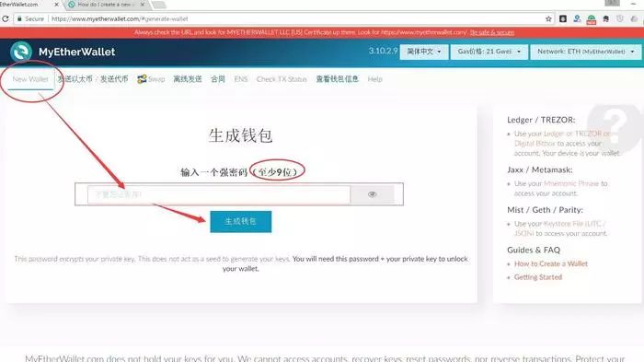Screen dimensions: 644x362
Task: Click the 'Ledger / TREZOR:' heading
Action: tap(541, 120)
